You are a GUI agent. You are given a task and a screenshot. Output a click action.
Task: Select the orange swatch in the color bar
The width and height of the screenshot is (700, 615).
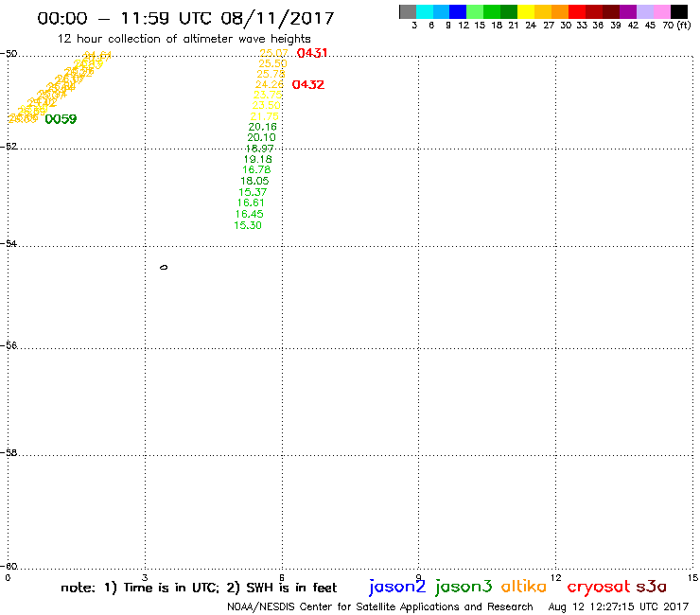[560, 11]
